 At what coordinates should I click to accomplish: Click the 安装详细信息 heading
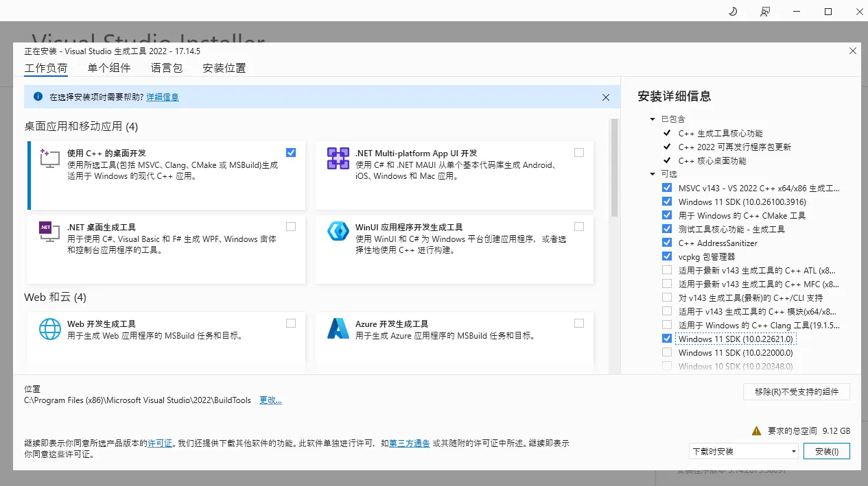tap(675, 97)
